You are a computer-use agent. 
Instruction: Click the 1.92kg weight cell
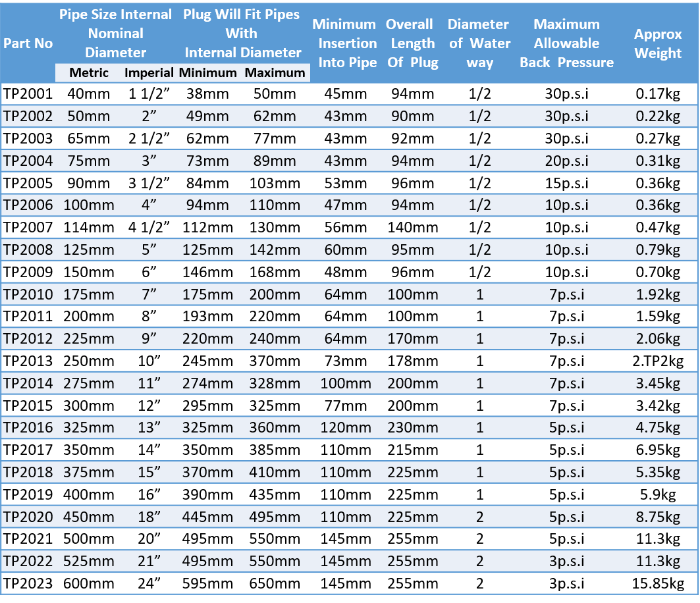[658, 294]
